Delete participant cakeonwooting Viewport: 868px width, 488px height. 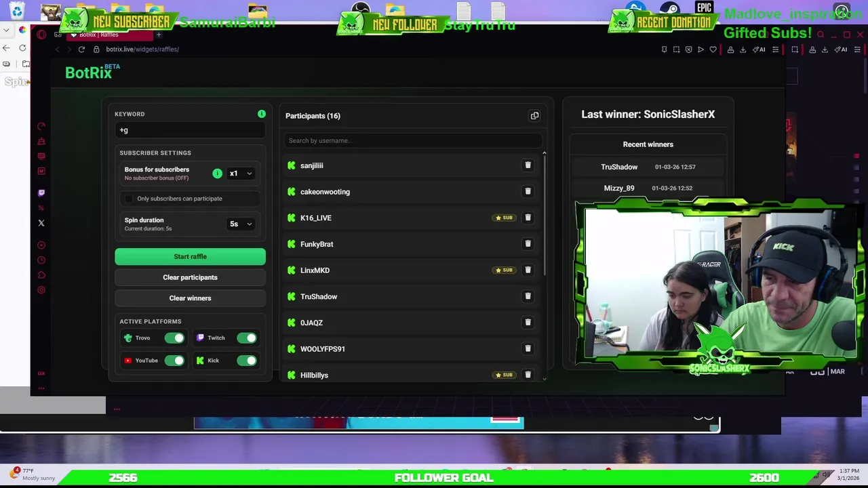point(528,191)
